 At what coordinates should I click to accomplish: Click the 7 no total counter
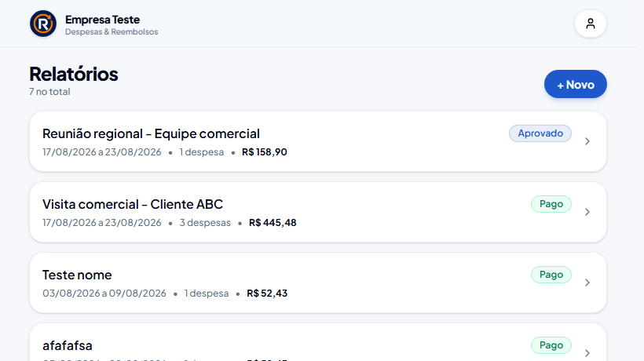pos(49,92)
